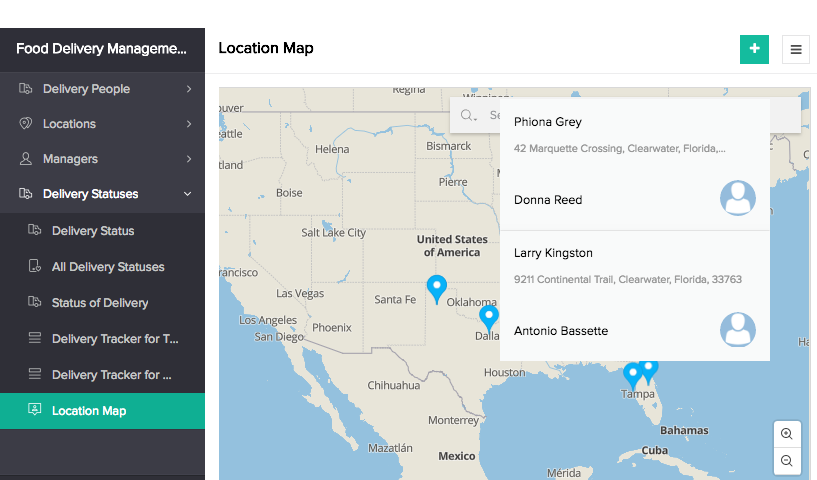
Task: Click the map search magnifier icon
Action: (x=467, y=115)
